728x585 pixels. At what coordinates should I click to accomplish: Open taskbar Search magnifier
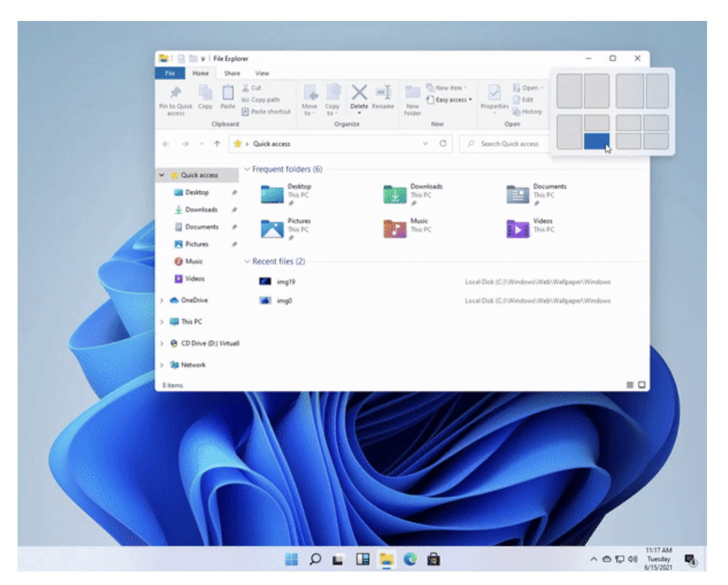[x=315, y=559]
